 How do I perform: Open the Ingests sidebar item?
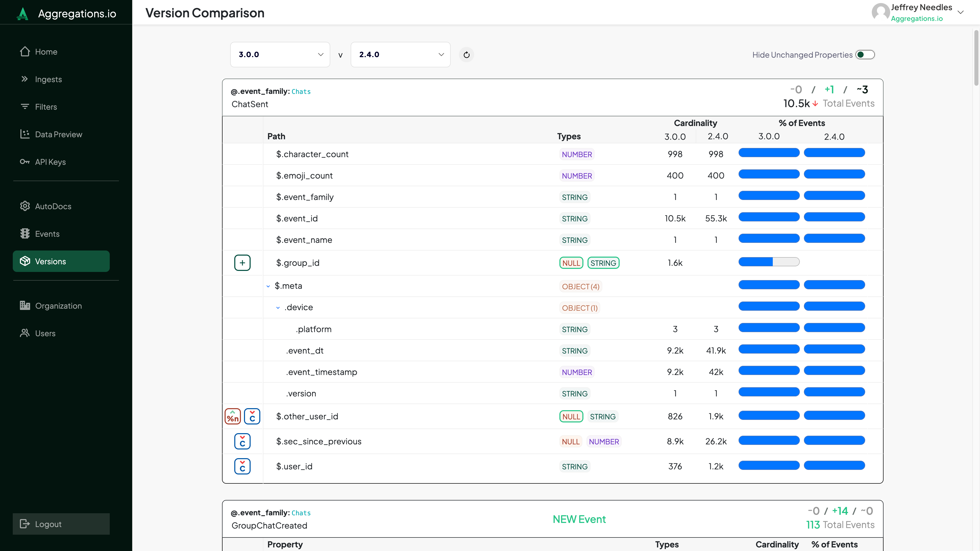tap(48, 79)
